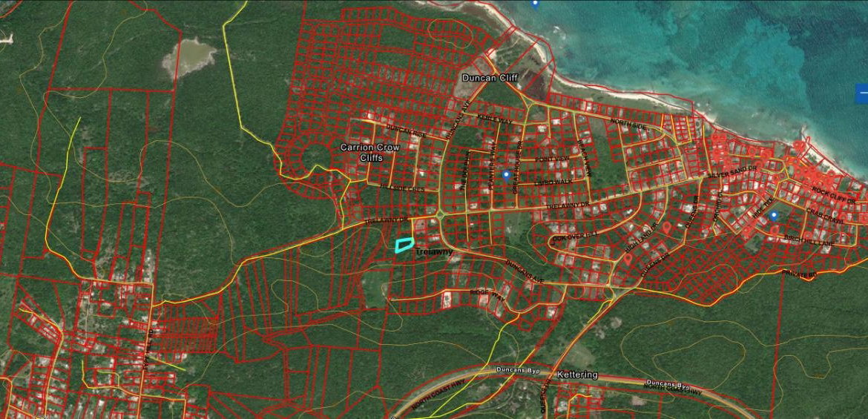This screenshot has width=868, height=419.
Task: Click the Trelawny place label
Action: click(434, 251)
